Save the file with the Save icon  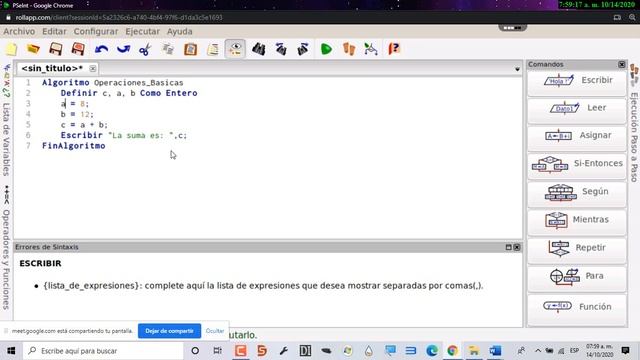point(56,49)
